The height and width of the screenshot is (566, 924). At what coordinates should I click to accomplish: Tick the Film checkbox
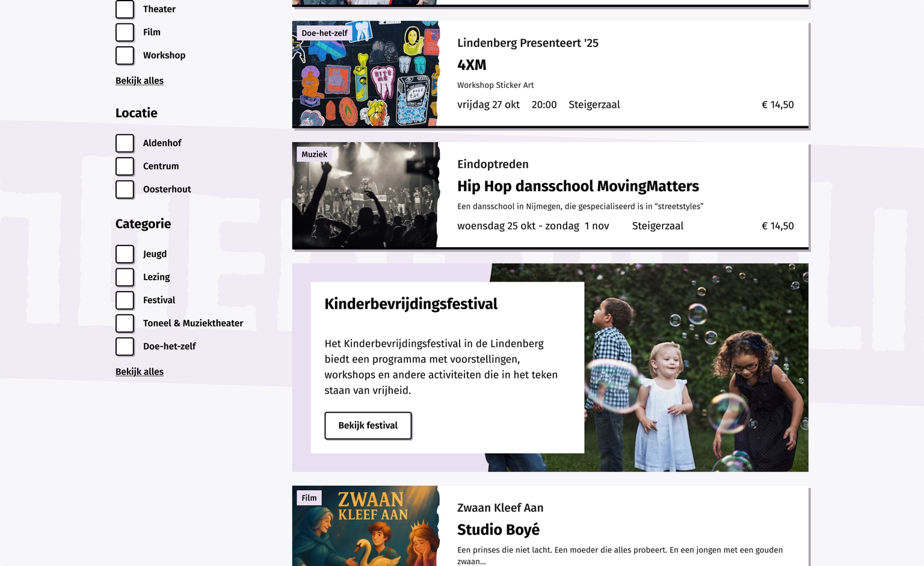point(125,32)
